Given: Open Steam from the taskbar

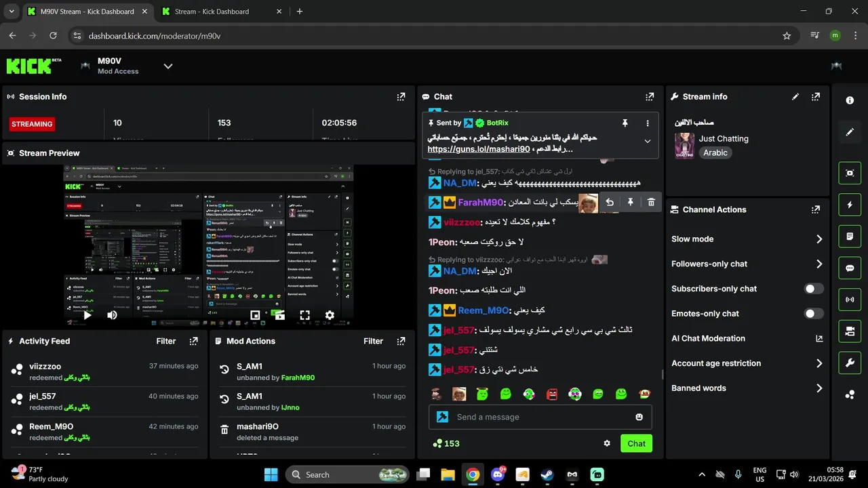Looking at the screenshot, I should click(547, 474).
